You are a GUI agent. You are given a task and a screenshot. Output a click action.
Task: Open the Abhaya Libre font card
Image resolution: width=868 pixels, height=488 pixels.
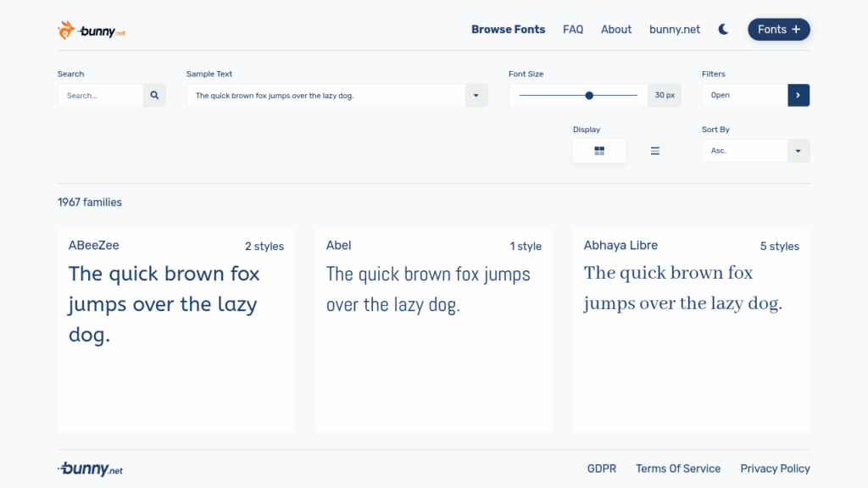click(692, 330)
